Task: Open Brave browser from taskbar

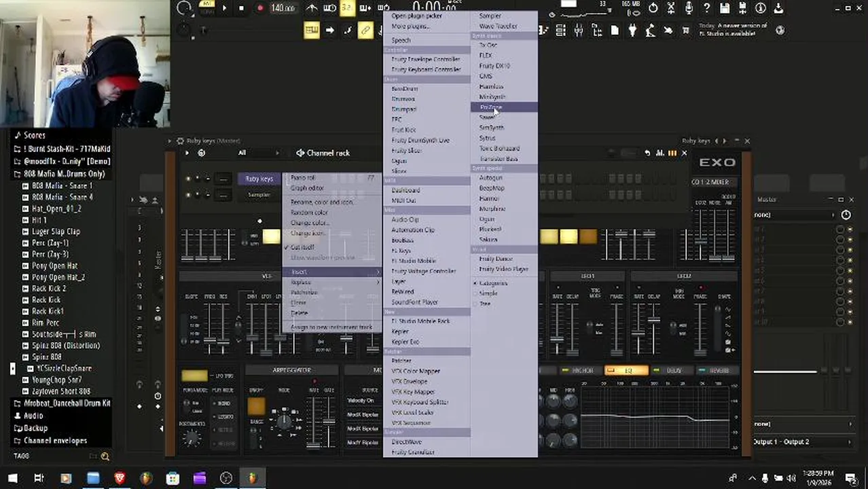Action: (120, 478)
